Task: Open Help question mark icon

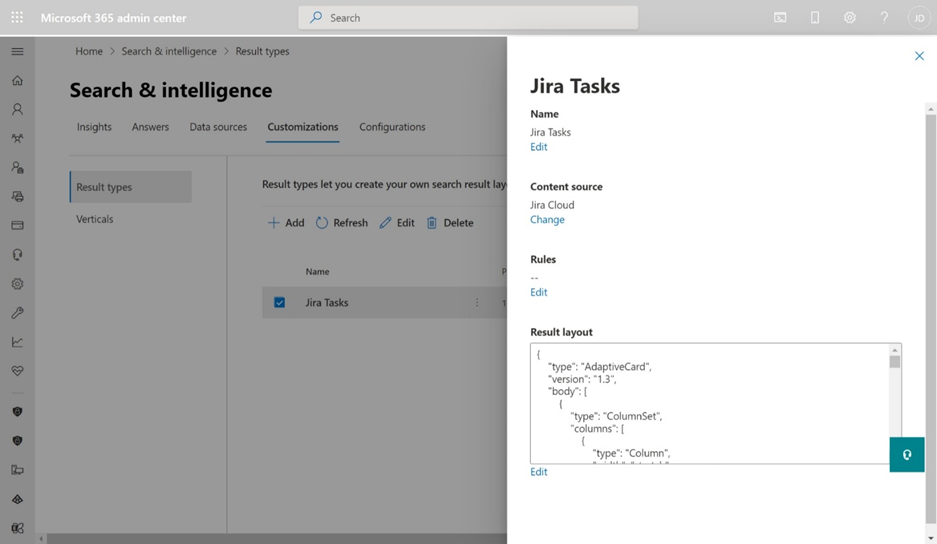Action: (884, 17)
